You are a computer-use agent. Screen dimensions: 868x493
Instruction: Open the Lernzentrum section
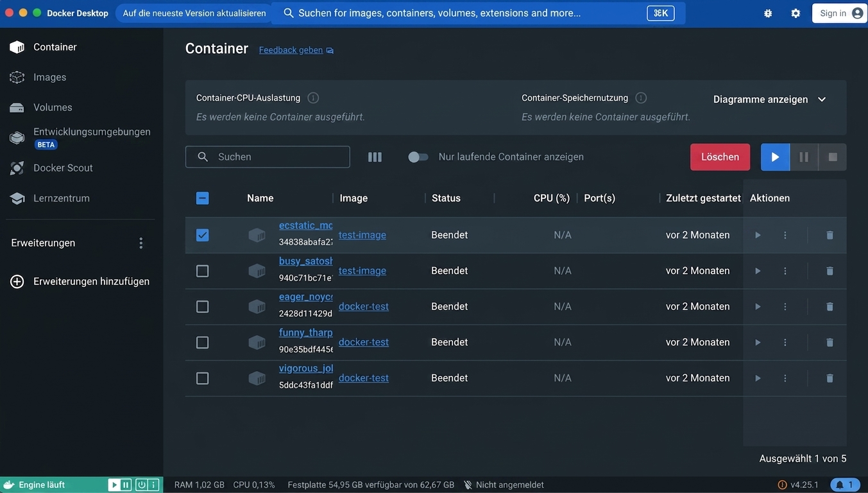81,198
